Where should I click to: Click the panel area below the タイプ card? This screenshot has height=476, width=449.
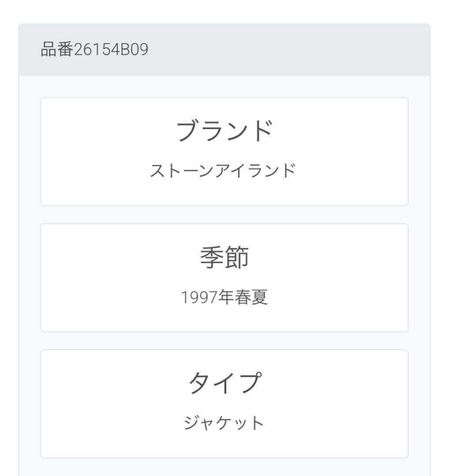(224, 467)
